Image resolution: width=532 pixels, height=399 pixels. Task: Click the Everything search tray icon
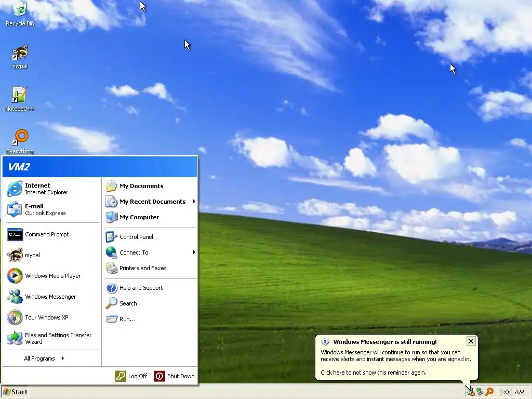click(x=489, y=392)
